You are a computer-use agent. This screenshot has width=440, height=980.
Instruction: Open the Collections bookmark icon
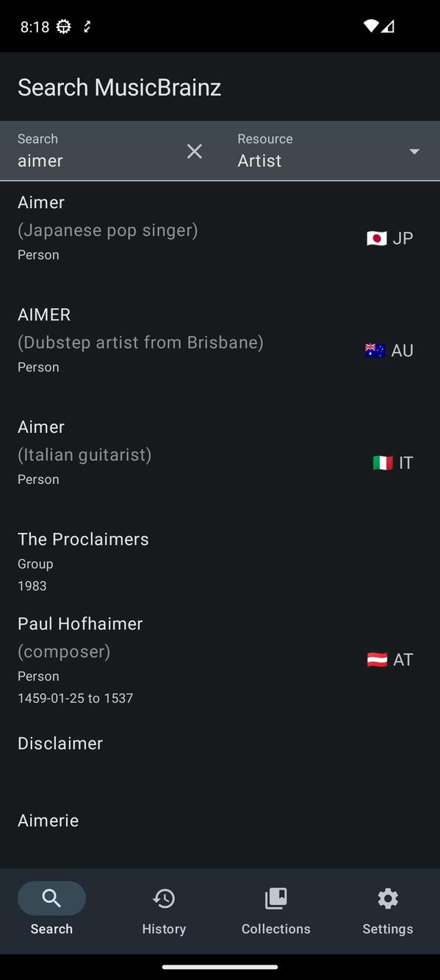[x=276, y=898]
